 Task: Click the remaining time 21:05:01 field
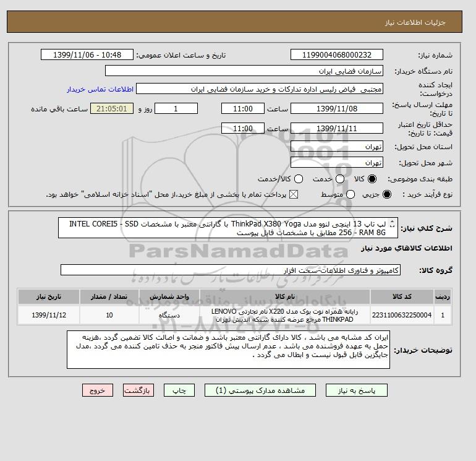(x=112, y=108)
